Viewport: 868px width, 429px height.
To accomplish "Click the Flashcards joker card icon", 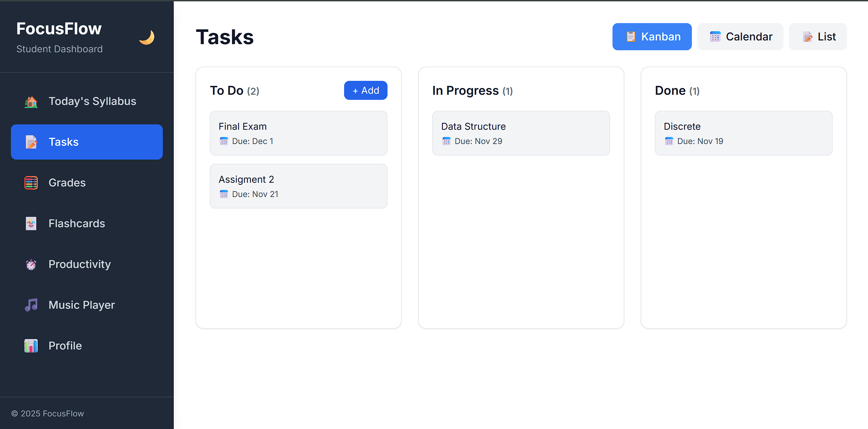I will (x=31, y=224).
